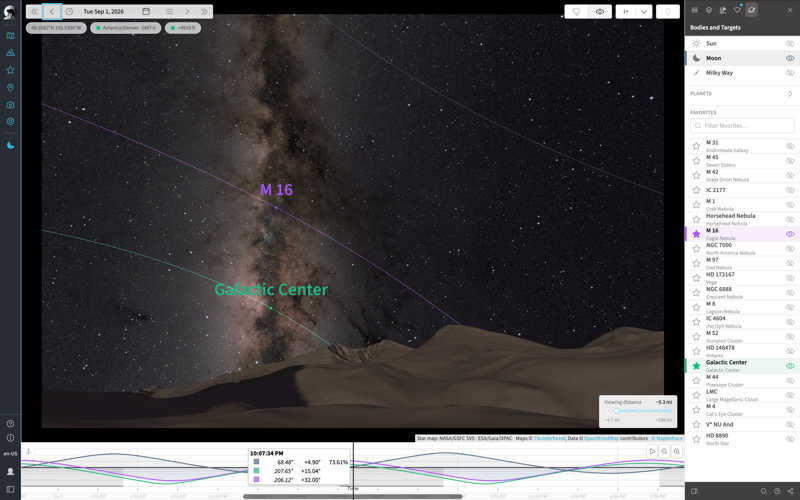Switch to the diamond-icon panel tab with dot
This screenshot has width=800, height=500.
click(737, 10)
